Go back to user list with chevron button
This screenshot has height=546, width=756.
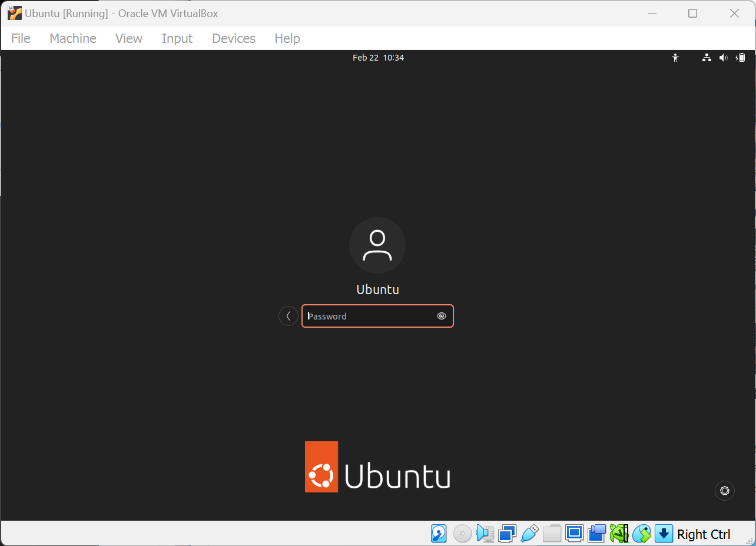point(288,316)
